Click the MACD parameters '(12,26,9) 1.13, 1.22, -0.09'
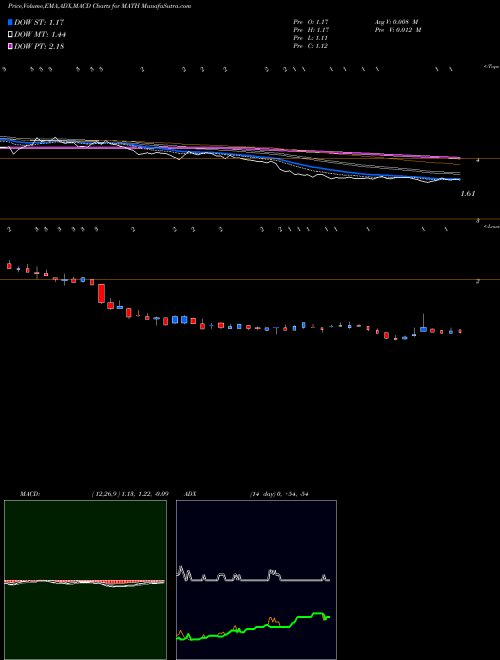This screenshot has width=500, height=660. tap(130, 494)
